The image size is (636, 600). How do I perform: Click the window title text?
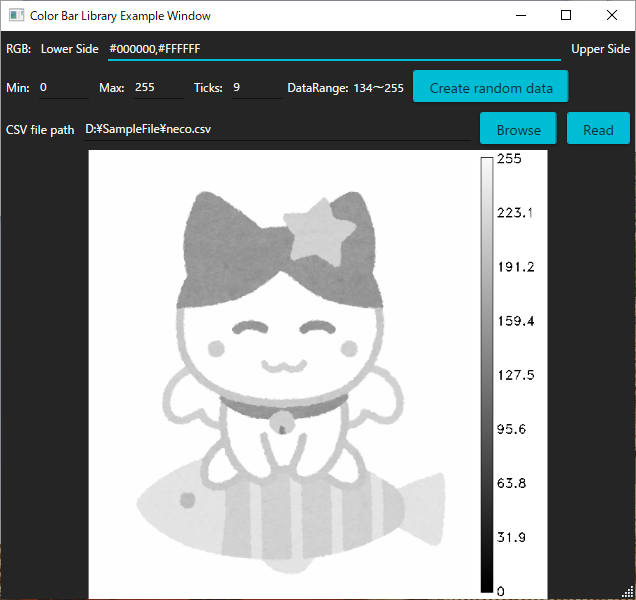(x=120, y=16)
